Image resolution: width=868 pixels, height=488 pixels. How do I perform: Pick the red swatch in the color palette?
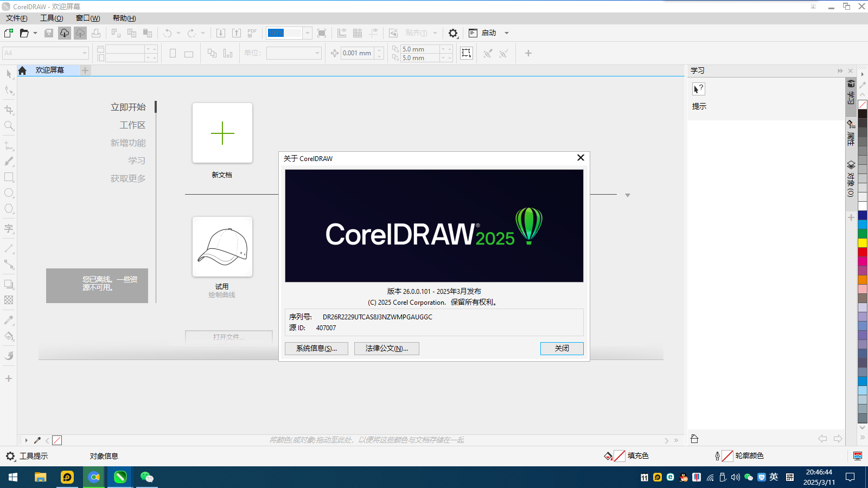(x=863, y=252)
